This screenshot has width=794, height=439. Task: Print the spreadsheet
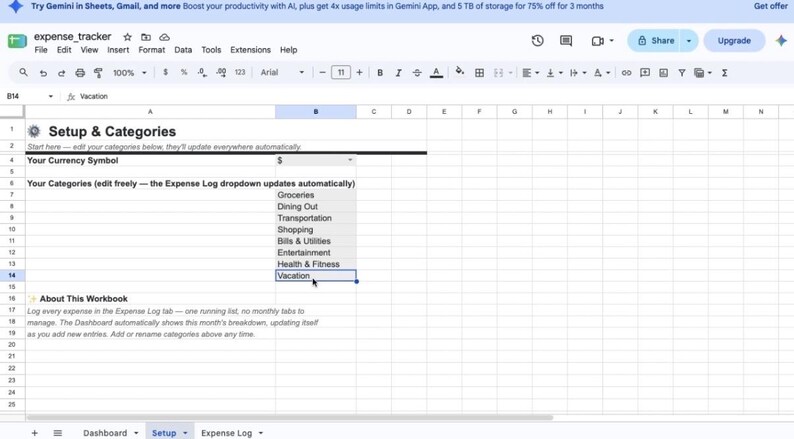tap(80, 73)
